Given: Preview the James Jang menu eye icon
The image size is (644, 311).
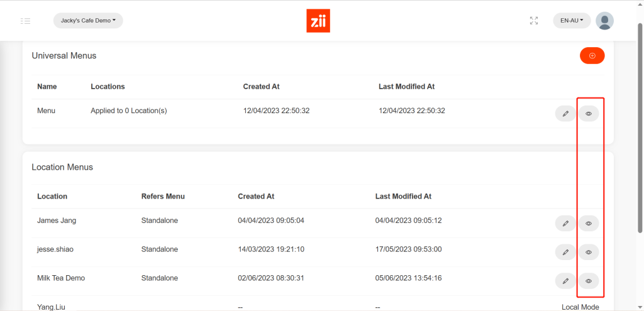Looking at the screenshot, I should [589, 223].
